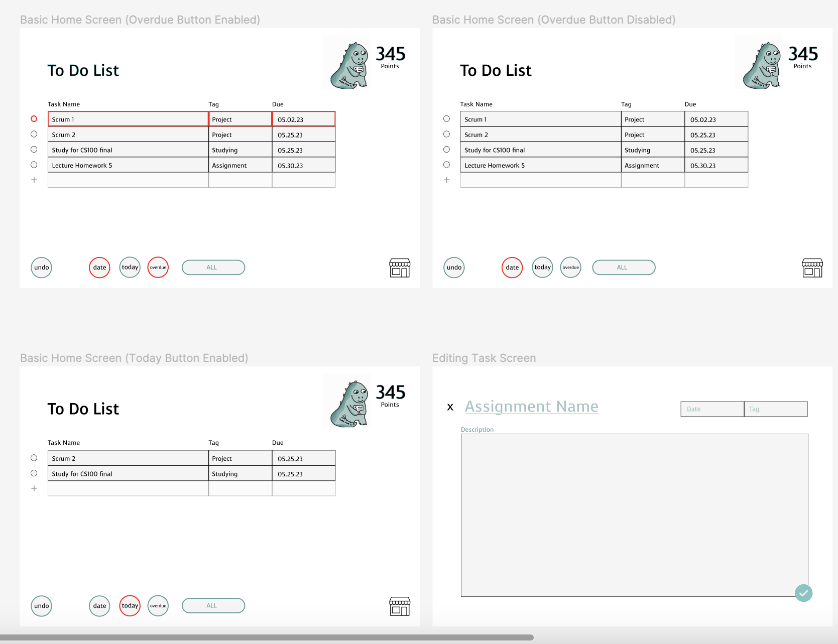Click empty new task name row in Today Enabled screen

point(128,488)
